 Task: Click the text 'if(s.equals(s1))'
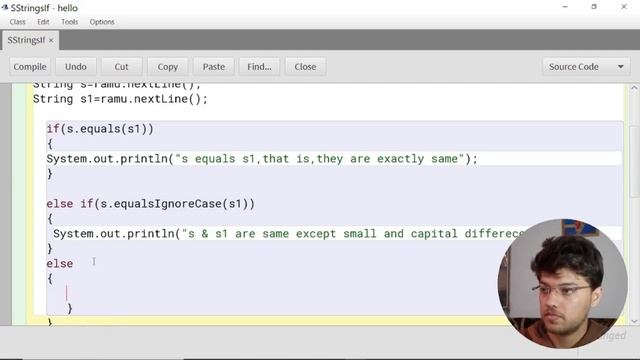pyautogui.click(x=100, y=129)
